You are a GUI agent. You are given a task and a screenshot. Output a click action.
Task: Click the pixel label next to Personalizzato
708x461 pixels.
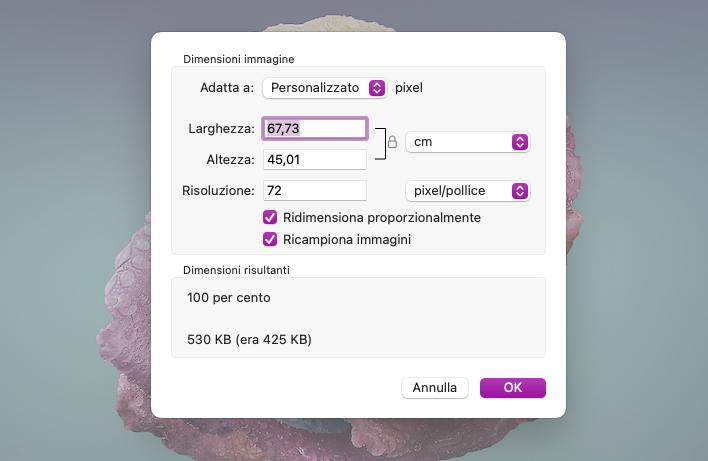(x=409, y=88)
